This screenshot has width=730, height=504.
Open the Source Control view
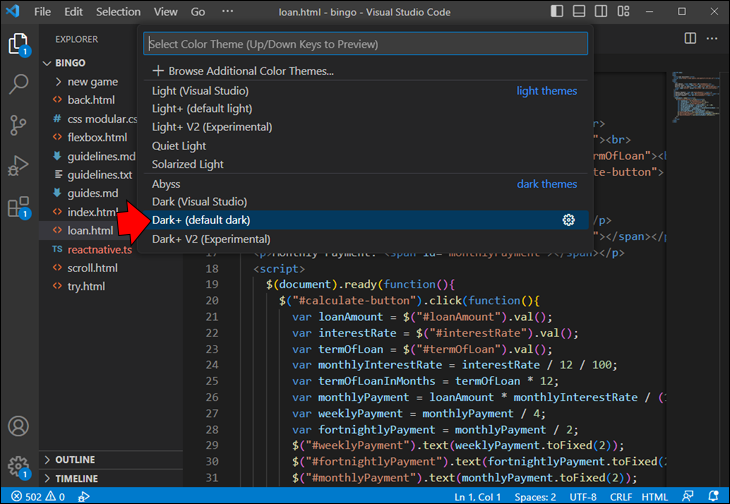[x=19, y=125]
